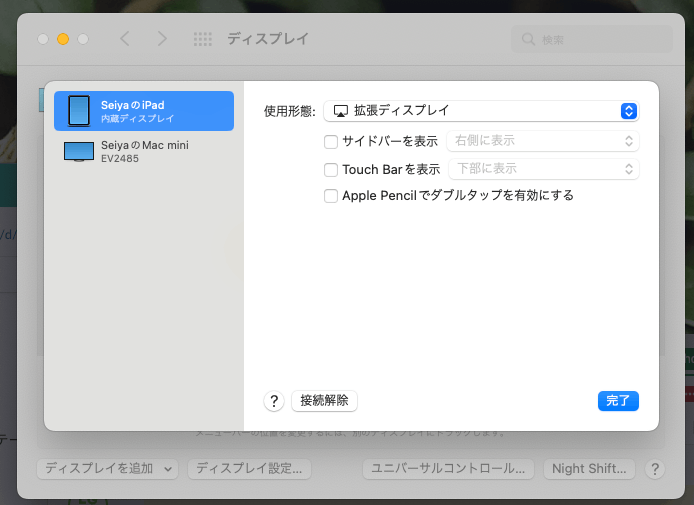The height and width of the screenshot is (505, 694).
Task: Click the Mac mini monitor icon
Action: pyautogui.click(x=79, y=151)
